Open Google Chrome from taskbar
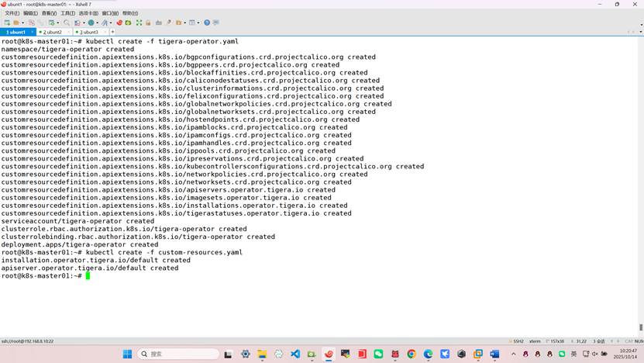 tap(412, 354)
